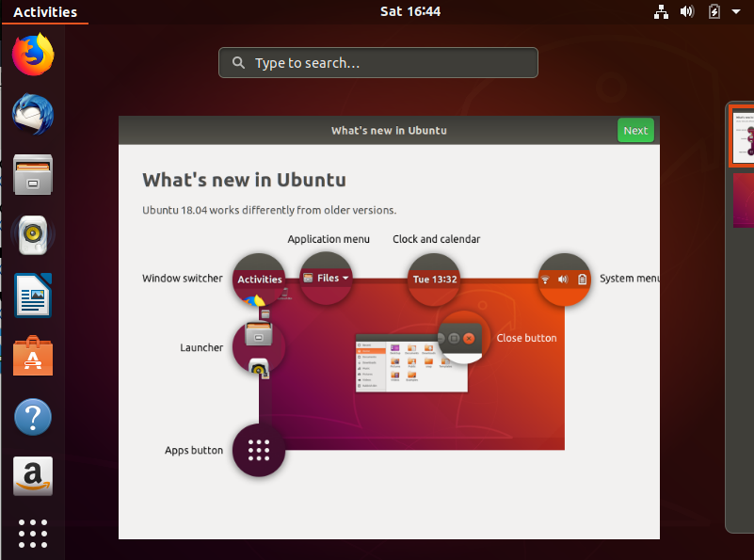Click the 'Close button' label
This screenshot has height=560, width=754.
[x=526, y=338]
